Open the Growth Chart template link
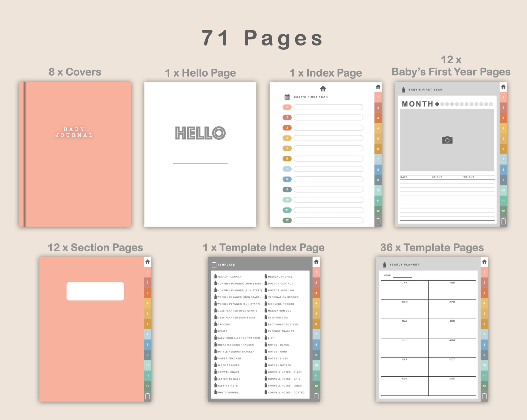The image size is (527, 420). coord(228,372)
